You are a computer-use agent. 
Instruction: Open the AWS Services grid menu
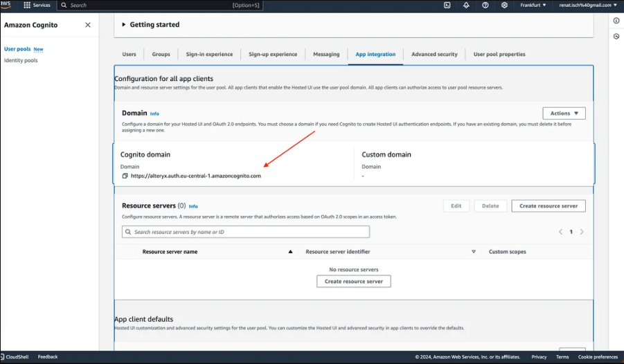(x=27, y=5)
